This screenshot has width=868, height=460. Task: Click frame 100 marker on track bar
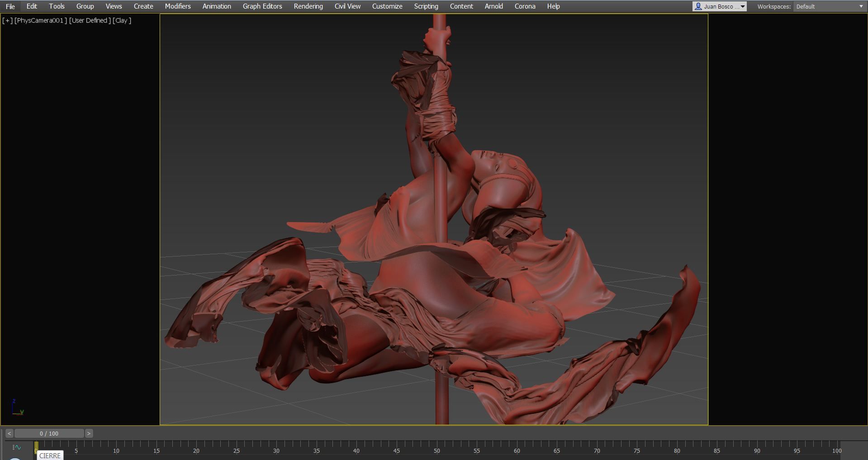coord(837,451)
